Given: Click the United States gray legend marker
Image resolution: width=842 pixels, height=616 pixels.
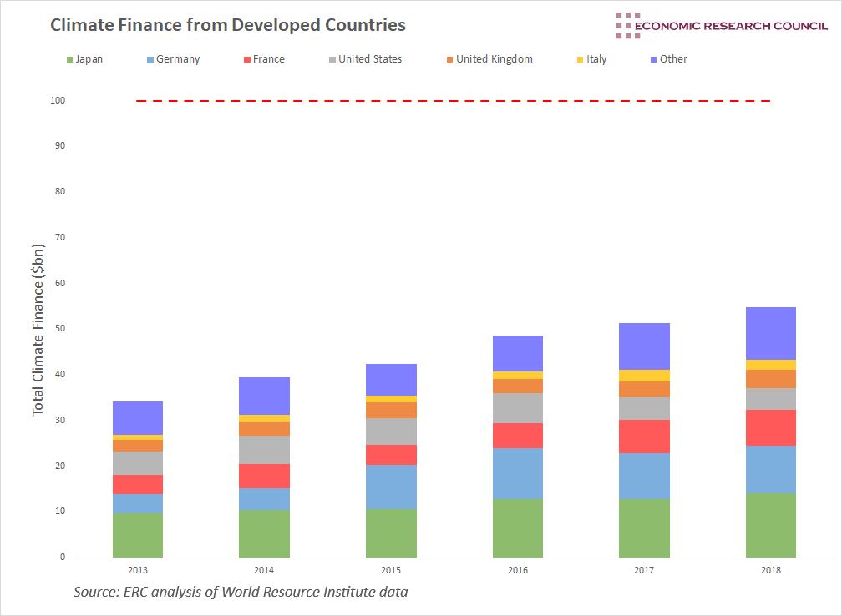Looking at the screenshot, I should [x=332, y=59].
